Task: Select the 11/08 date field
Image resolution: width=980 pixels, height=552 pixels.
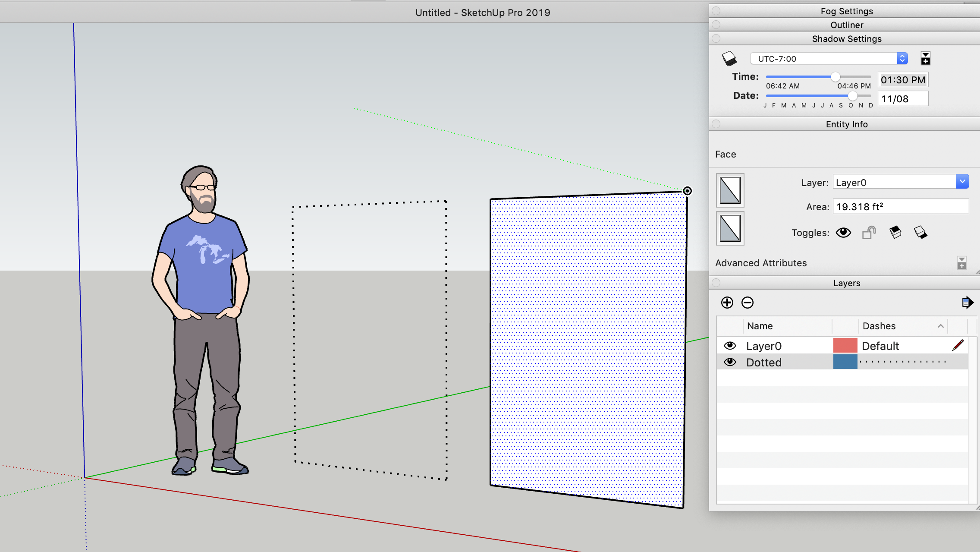Action: coord(903,98)
